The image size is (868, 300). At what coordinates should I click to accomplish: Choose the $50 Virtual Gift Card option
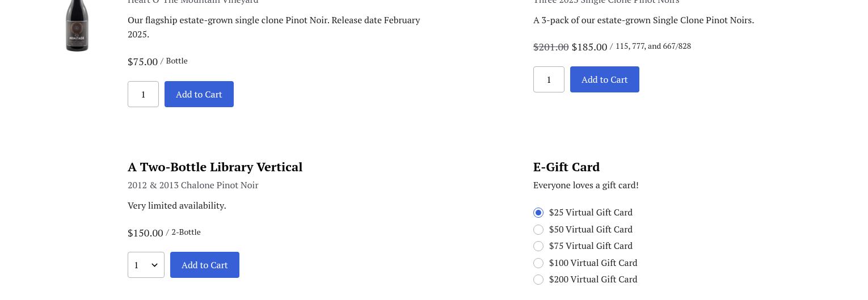[x=538, y=230]
